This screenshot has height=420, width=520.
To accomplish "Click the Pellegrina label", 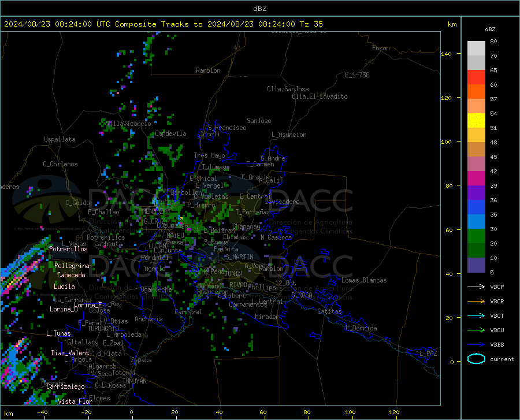I will [x=72, y=266].
